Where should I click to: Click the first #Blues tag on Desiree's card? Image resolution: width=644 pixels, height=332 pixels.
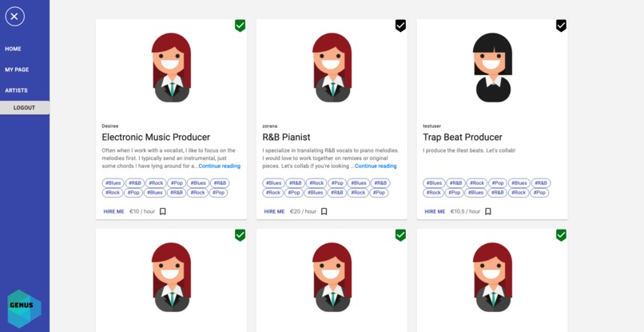(x=113, y=183)
